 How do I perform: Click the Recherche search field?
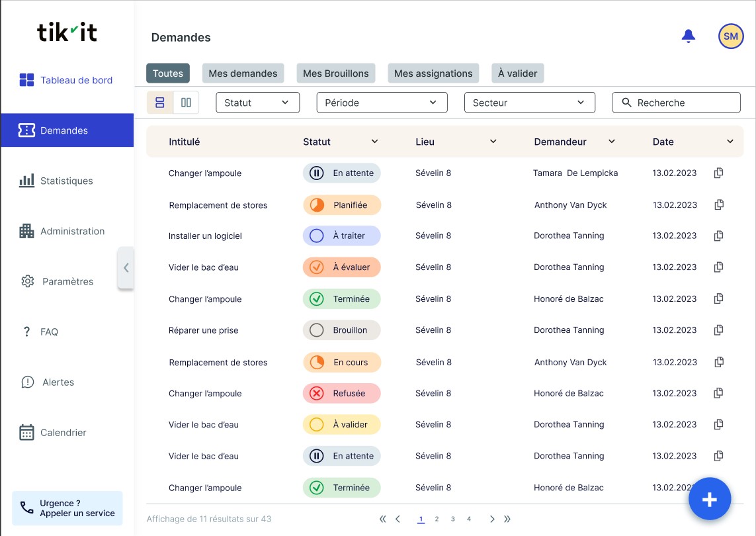tap(676, 103)
